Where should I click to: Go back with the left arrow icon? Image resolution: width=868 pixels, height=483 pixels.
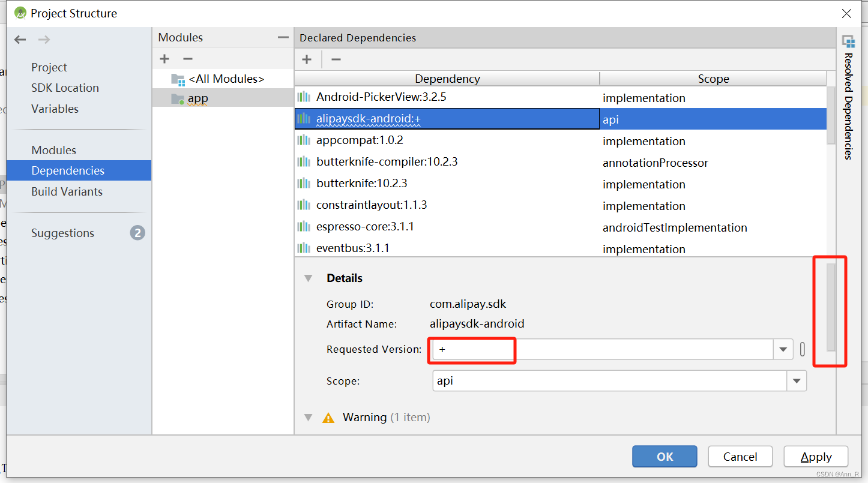coord(20,40)
